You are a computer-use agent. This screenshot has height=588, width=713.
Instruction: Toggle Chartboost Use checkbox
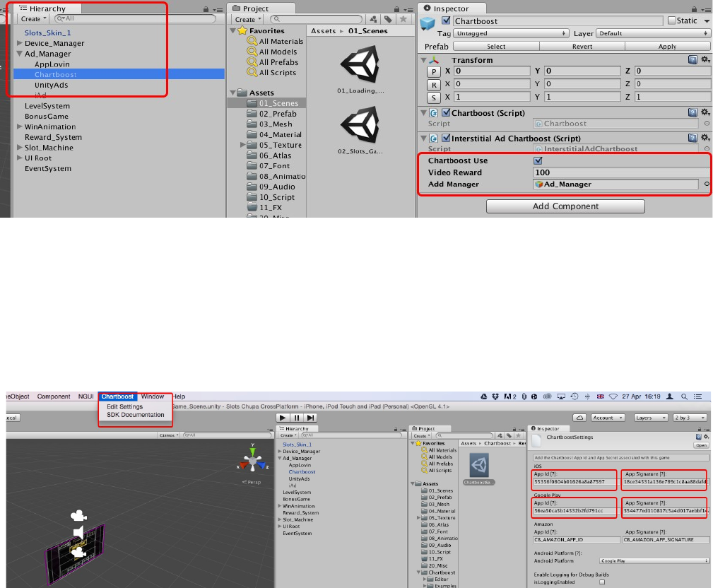538,160
